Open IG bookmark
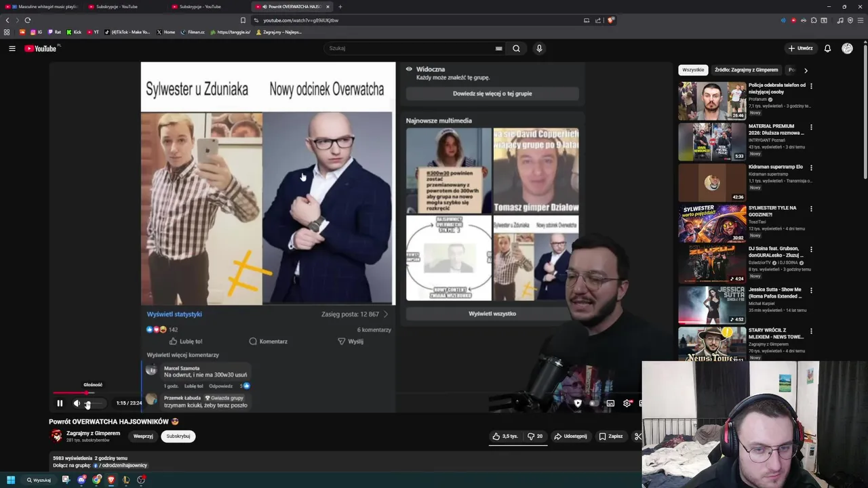The height and width of the screenshot is (488, 868). pos(37,32)
